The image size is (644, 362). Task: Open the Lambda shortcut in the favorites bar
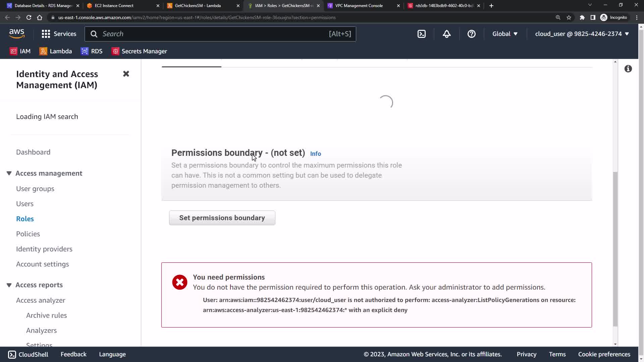click(x=56, y=51)
